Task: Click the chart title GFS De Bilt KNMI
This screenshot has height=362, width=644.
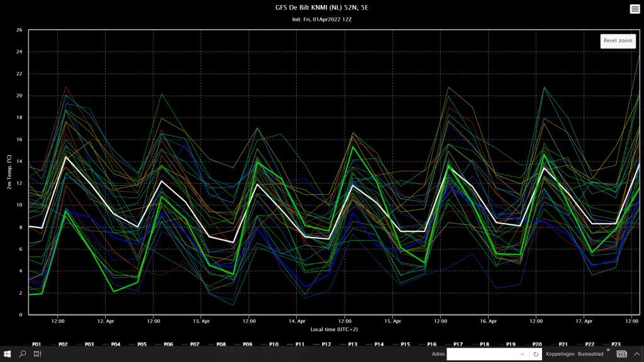Action: [x=321, y=8]
